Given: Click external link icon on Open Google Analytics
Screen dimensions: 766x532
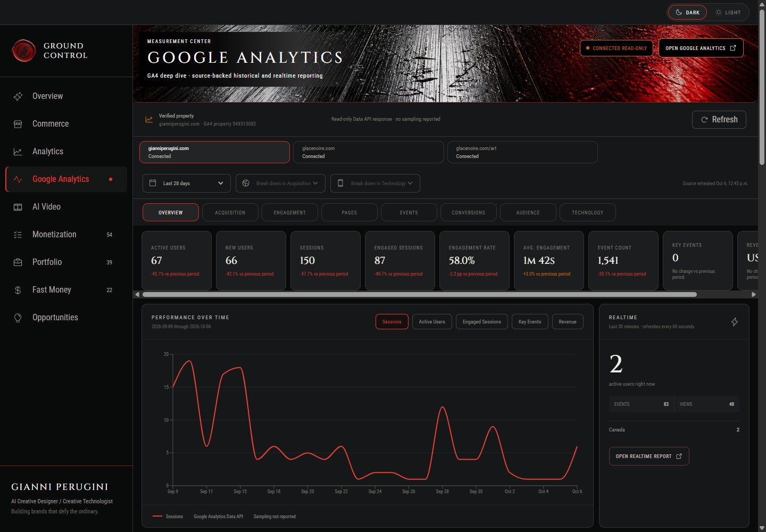Looking at the screenshot, I should pyautogui.click(x=732, y=48).
